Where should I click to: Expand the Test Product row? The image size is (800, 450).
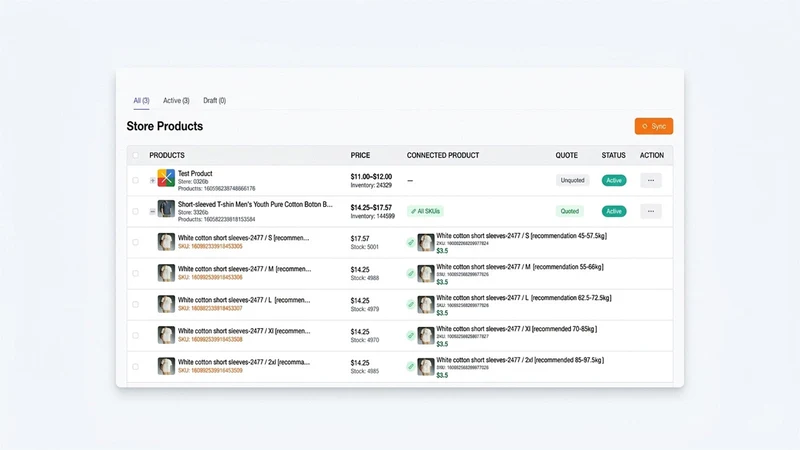(152, 180)
